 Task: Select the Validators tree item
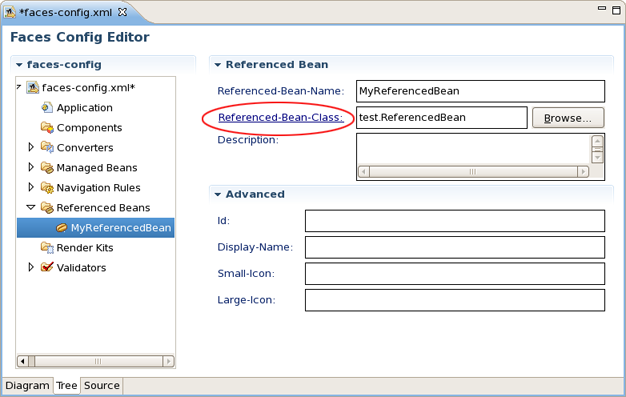pyautogui.click(x=81, y=268)
